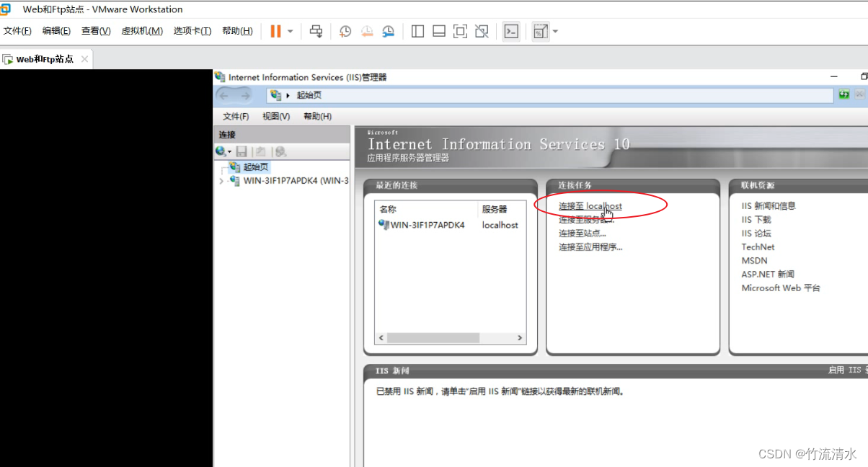Click take snapshot clock icon
The image size is (868, 467).
coord(345,31)
